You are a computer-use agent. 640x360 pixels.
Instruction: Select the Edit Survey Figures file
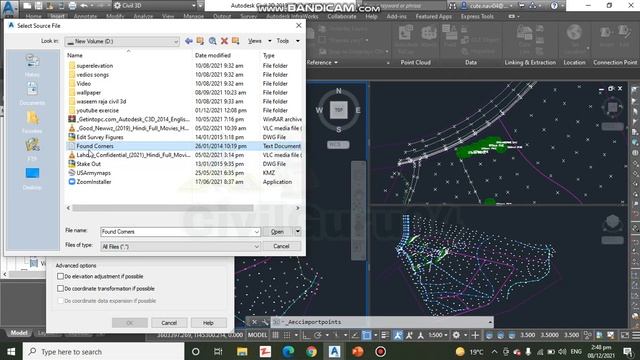click(100, 137)
